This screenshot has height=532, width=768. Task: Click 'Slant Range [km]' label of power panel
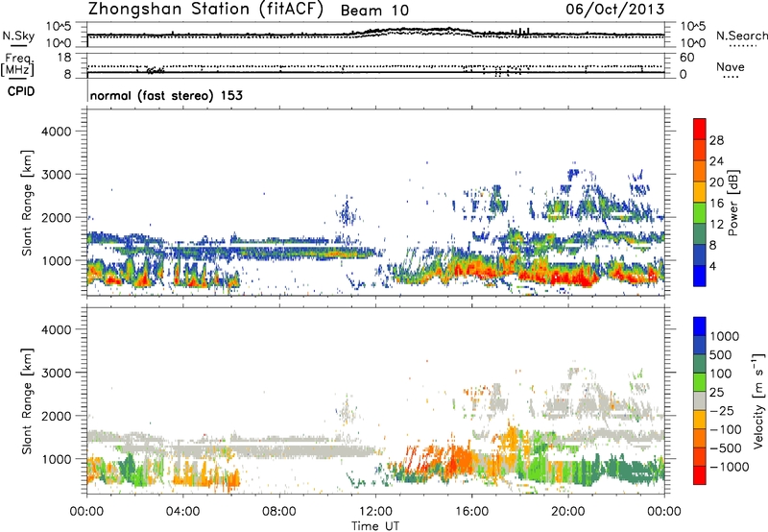pos(28,203)
